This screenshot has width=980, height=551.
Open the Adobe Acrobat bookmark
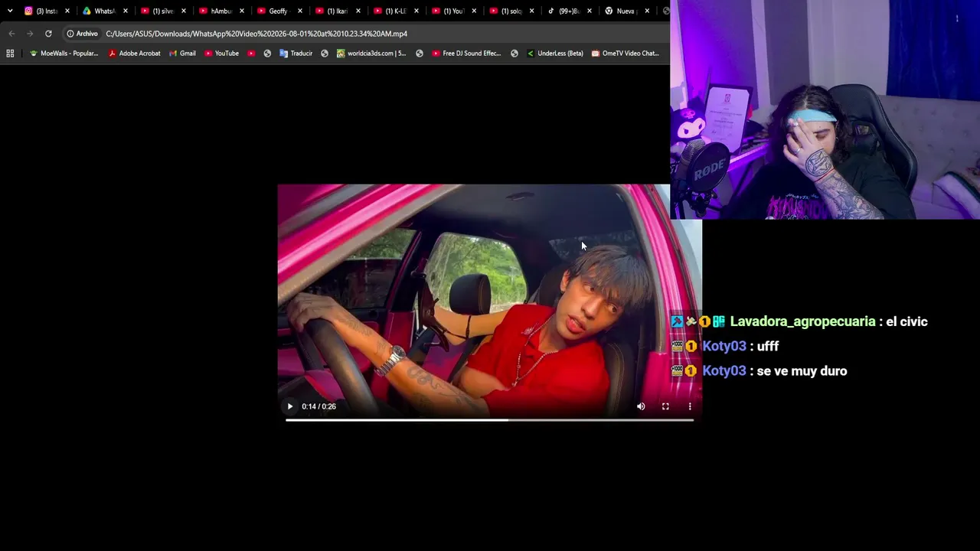point(135,53)
